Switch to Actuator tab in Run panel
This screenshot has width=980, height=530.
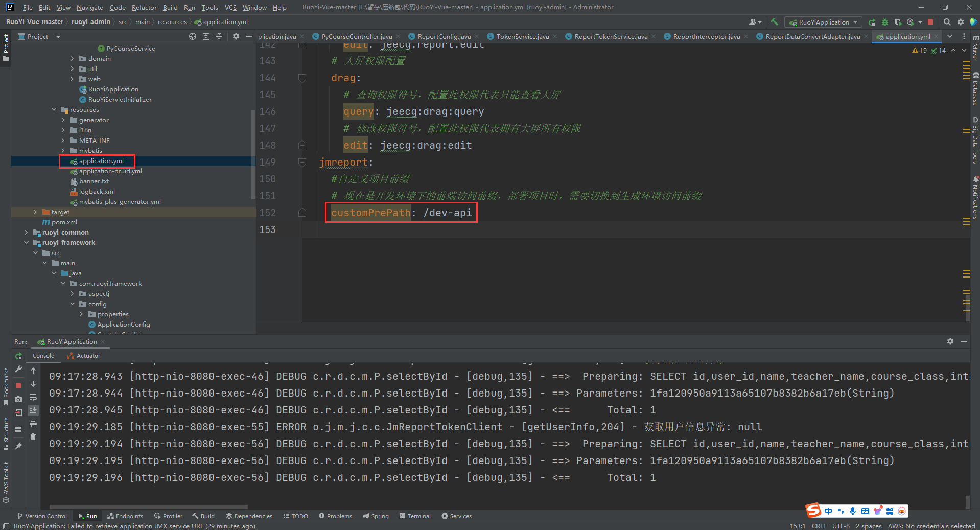click(83, 356)
